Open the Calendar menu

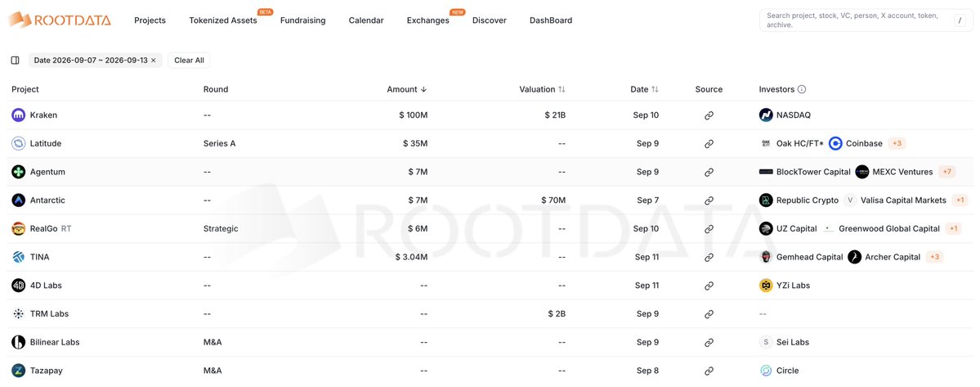coord(366,20)
